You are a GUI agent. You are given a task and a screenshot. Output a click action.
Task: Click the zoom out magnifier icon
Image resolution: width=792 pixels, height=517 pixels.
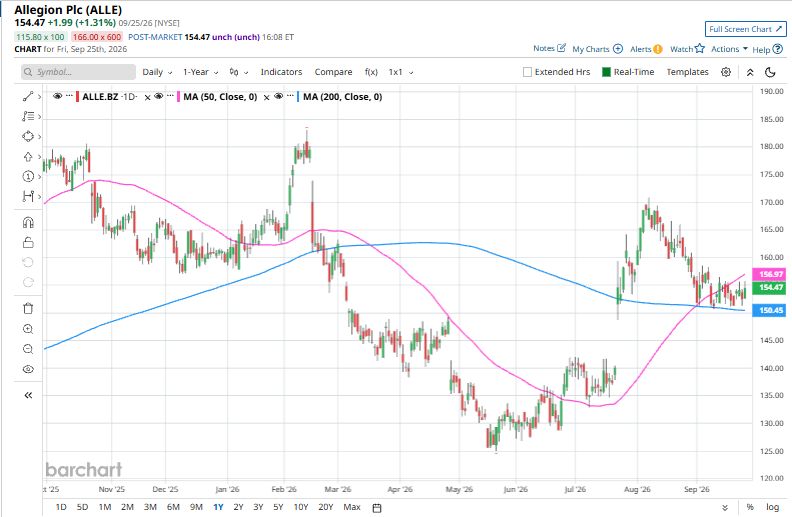click(28, 349)
